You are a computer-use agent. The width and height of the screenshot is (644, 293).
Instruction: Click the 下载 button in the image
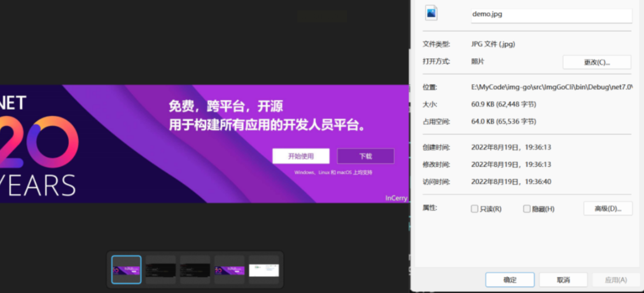pyautogui.click(x=366, y=156)
